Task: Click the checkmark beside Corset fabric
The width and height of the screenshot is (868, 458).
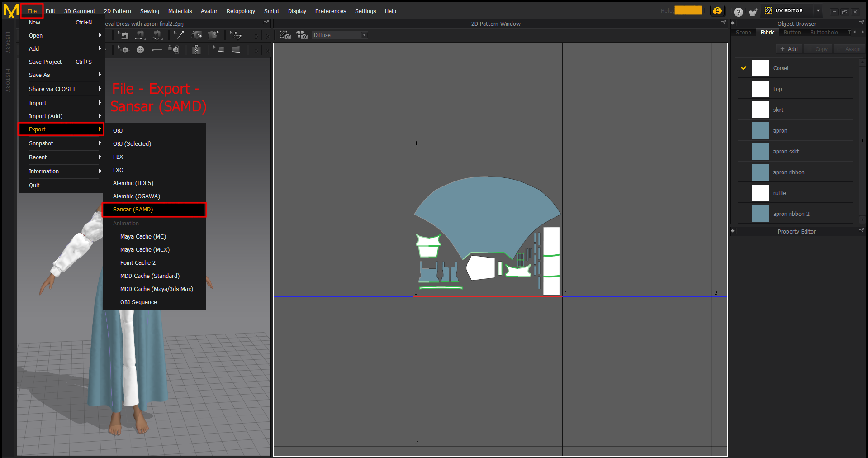Action: tap(744, 68)
